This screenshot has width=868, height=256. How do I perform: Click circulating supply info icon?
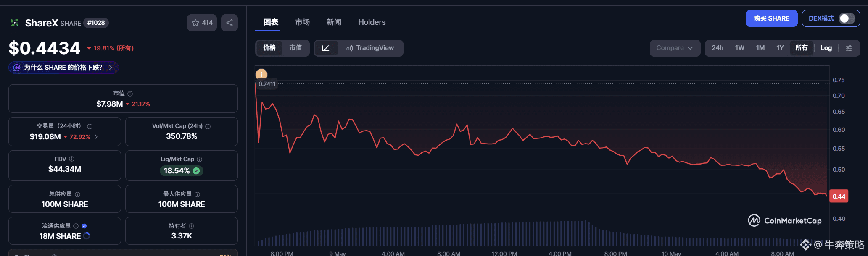(76, 226)
